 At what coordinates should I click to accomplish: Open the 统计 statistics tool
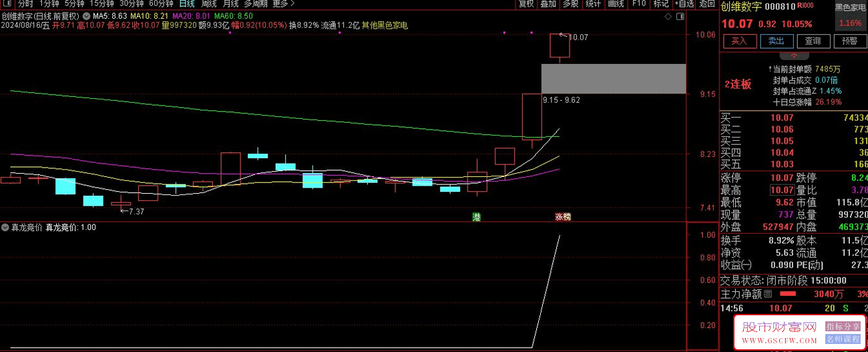pyautogui.click(x=593, y=3)
